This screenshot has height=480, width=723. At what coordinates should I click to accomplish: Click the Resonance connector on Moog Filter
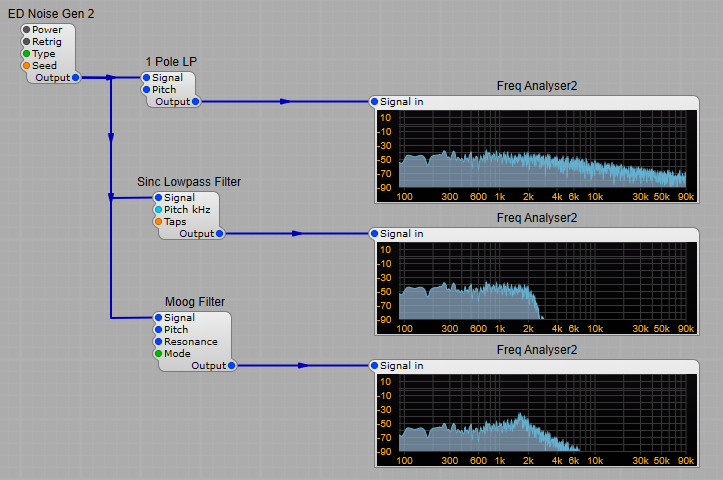159,342
